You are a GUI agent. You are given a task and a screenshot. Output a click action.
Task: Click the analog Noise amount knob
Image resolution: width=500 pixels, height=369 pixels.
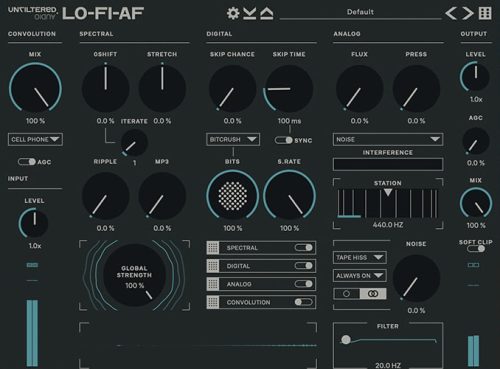point(416,278)
